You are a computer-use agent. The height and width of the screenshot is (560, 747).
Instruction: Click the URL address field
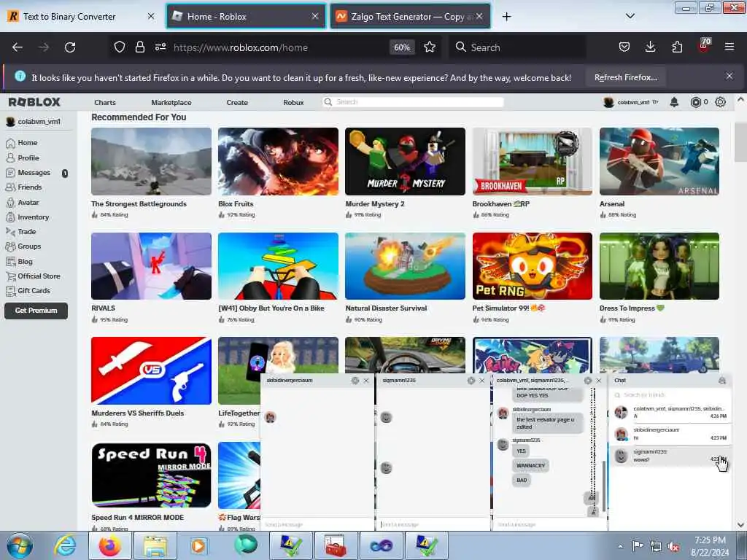coord(279,47)
